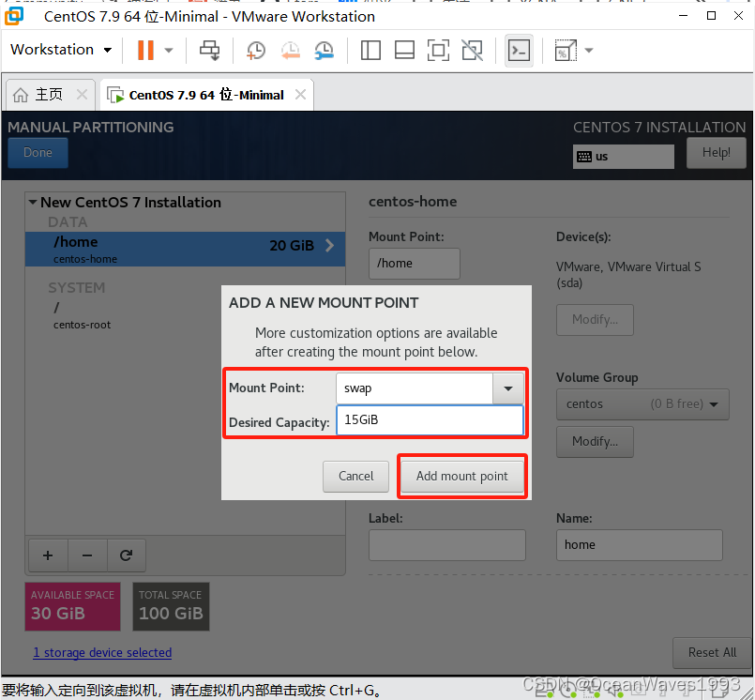The image size is (755, 700).
Task: Open the centos Volume Group dropdown
Action: click(x=642, y=404)
